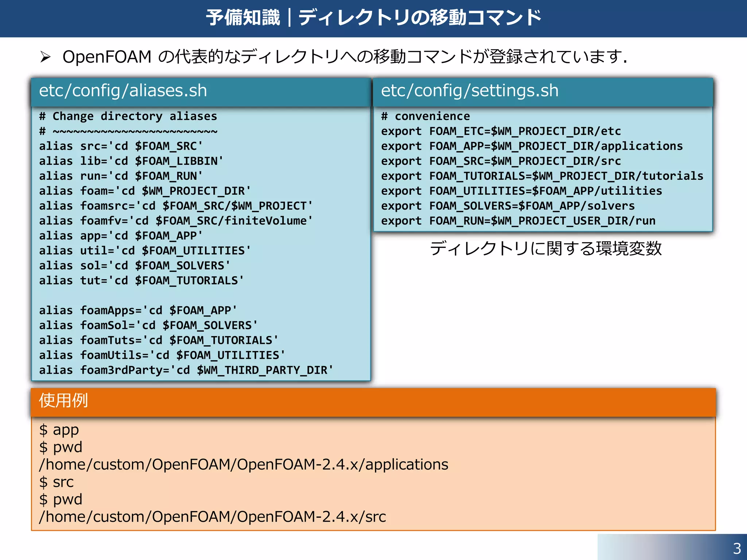Click the alias foamfv finiteVolume line
Viewport: 747px width, 560px height.
click(176, 221)
